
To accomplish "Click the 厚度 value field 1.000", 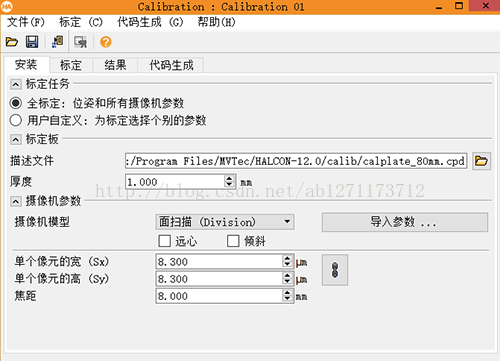I will point(175,182).
